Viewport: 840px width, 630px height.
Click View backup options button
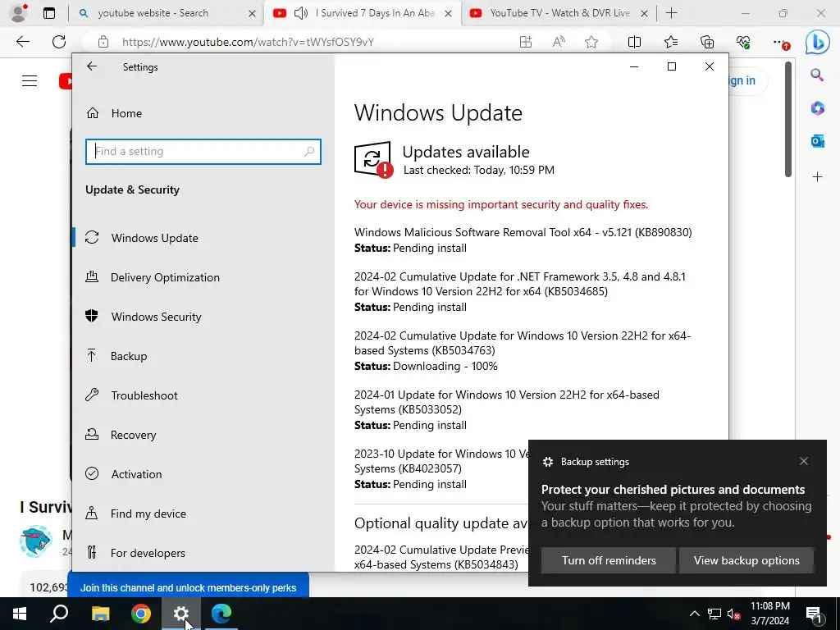(x=746, y=560)
